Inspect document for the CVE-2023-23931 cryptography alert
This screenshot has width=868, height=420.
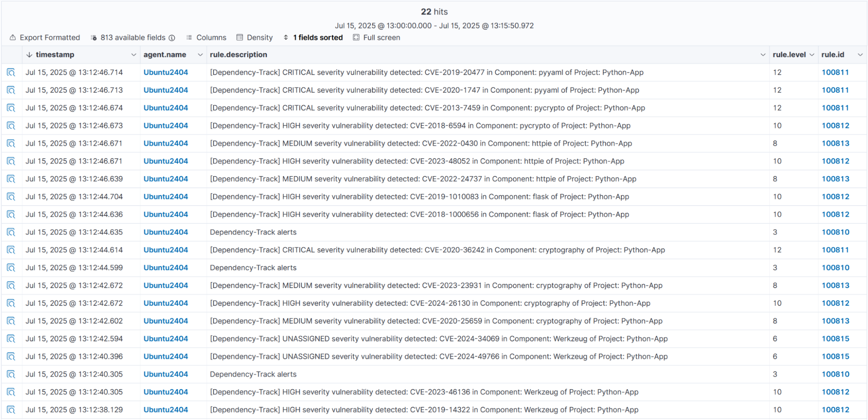pyautogui.click(x=11, y=286)
